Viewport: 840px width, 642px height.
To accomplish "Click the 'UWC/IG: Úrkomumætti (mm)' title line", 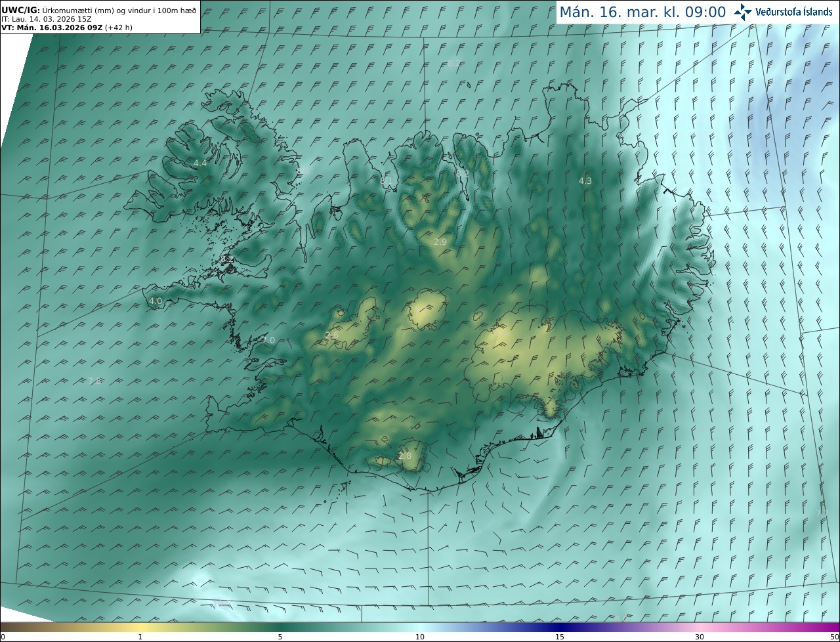I will pyautogui.click(x=99, y=11).
